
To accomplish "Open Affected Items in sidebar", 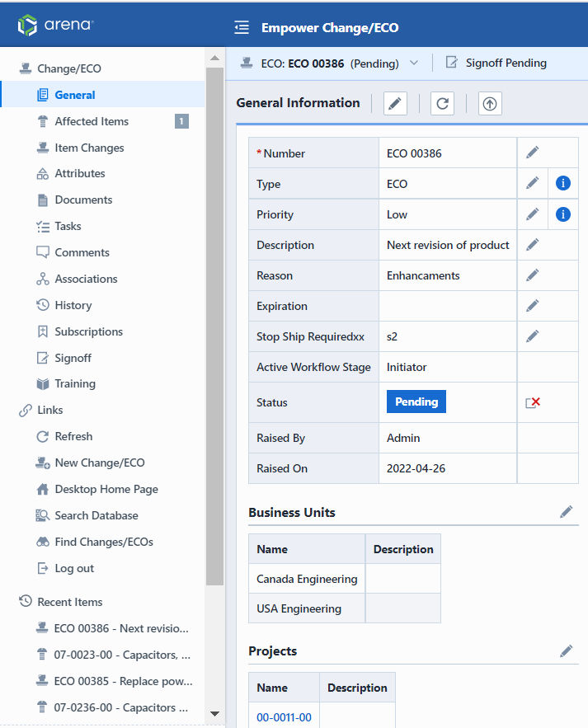I will tap(92, 121).
